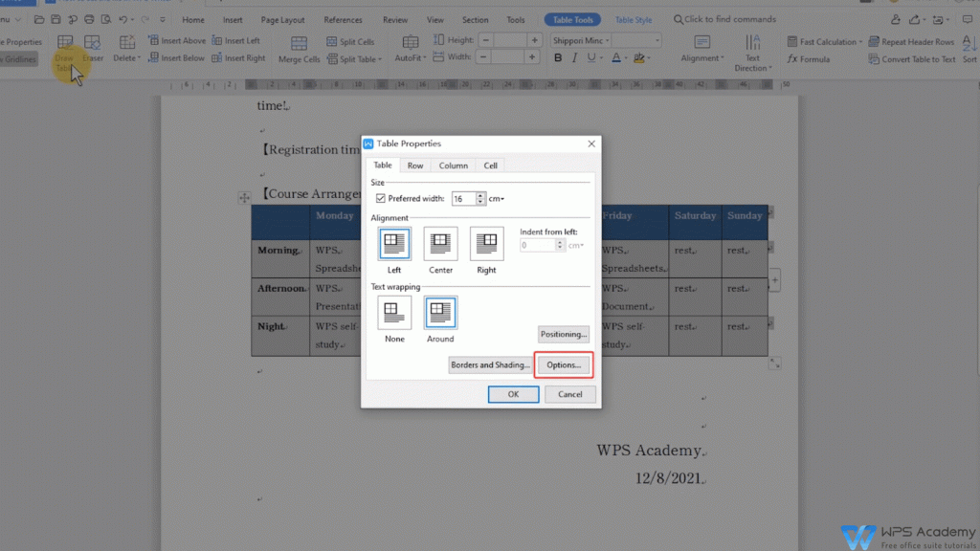Select the table Eraser tool
Image resolution: width=980 pixels, height=551 pixels.
(93, 49)
